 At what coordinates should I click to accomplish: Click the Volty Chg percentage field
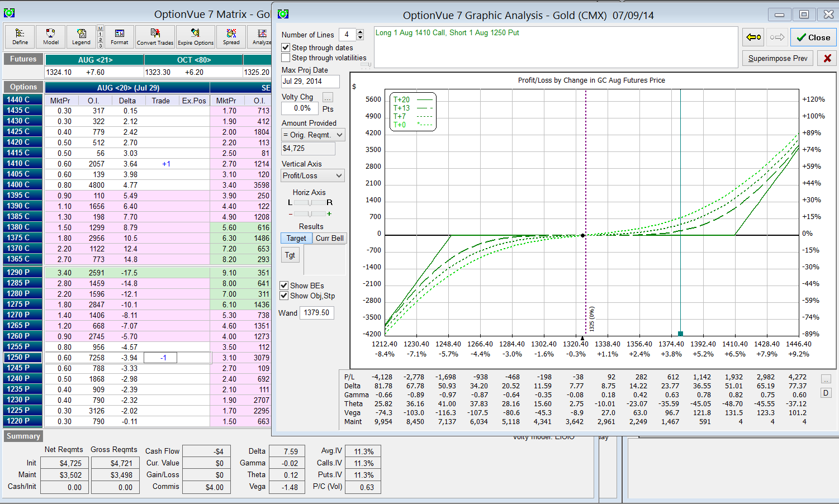click(x=300, y=108)
